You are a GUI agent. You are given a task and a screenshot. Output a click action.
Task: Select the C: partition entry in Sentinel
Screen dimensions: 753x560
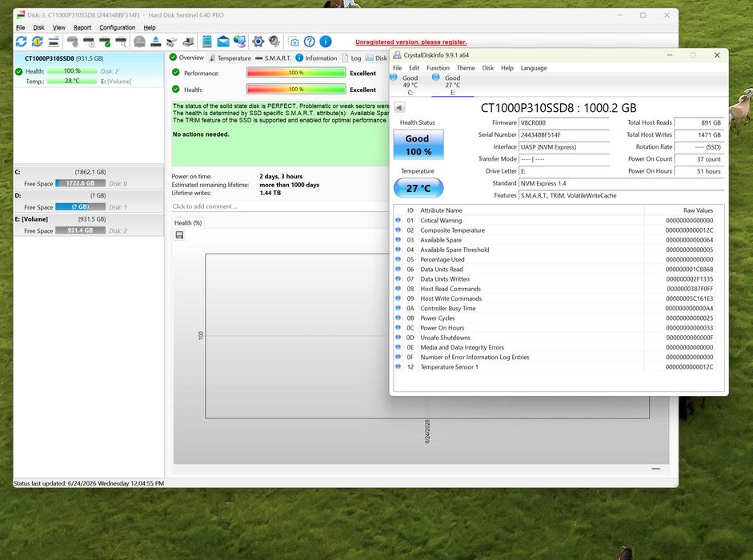[x=89, y=178]
